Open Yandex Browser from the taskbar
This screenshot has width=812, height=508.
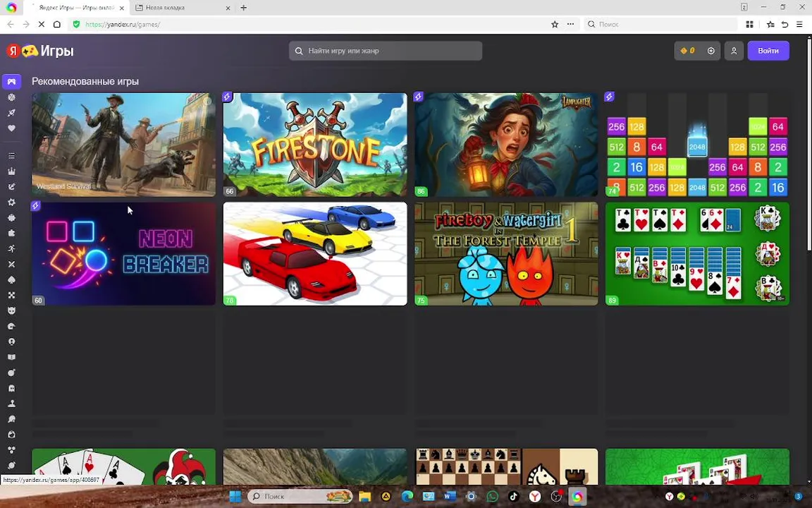(534, 496)
